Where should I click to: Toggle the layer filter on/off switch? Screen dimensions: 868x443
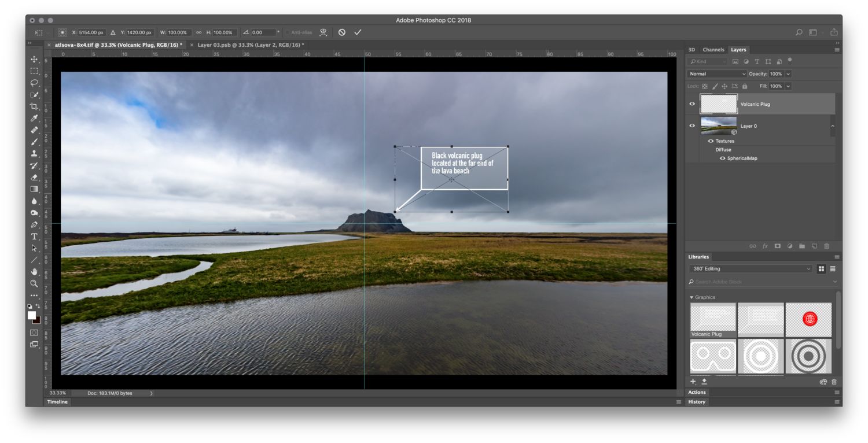click(x=790, y=60)
